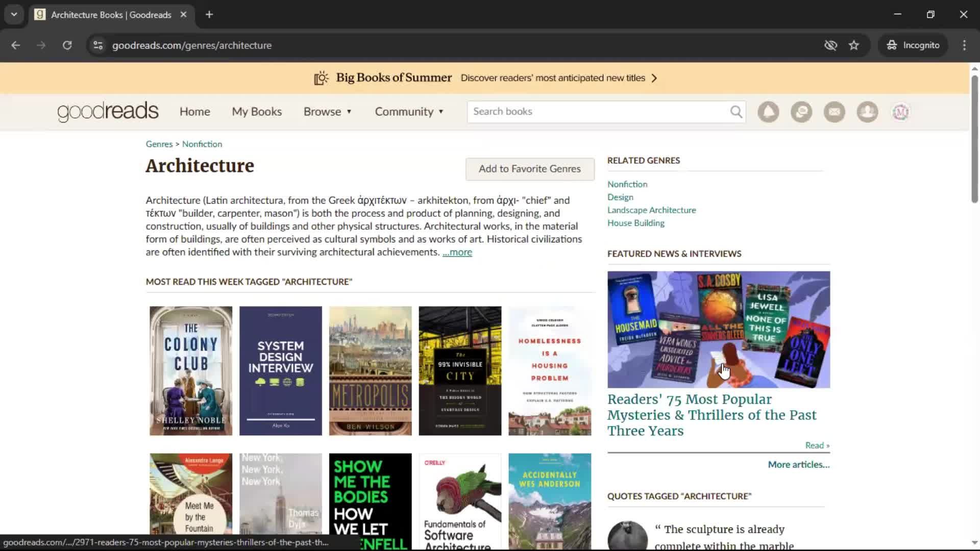Open a new browser tab

point(209,15)
